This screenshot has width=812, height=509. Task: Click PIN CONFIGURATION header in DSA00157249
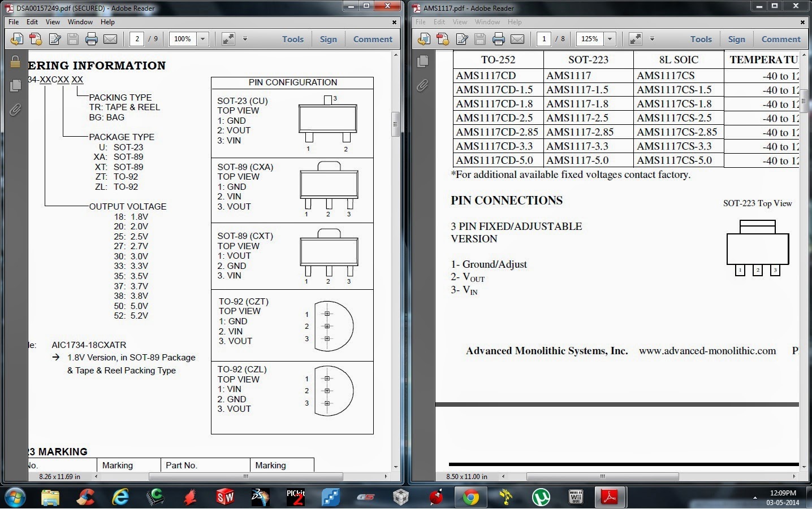click(x=292, y=82)
